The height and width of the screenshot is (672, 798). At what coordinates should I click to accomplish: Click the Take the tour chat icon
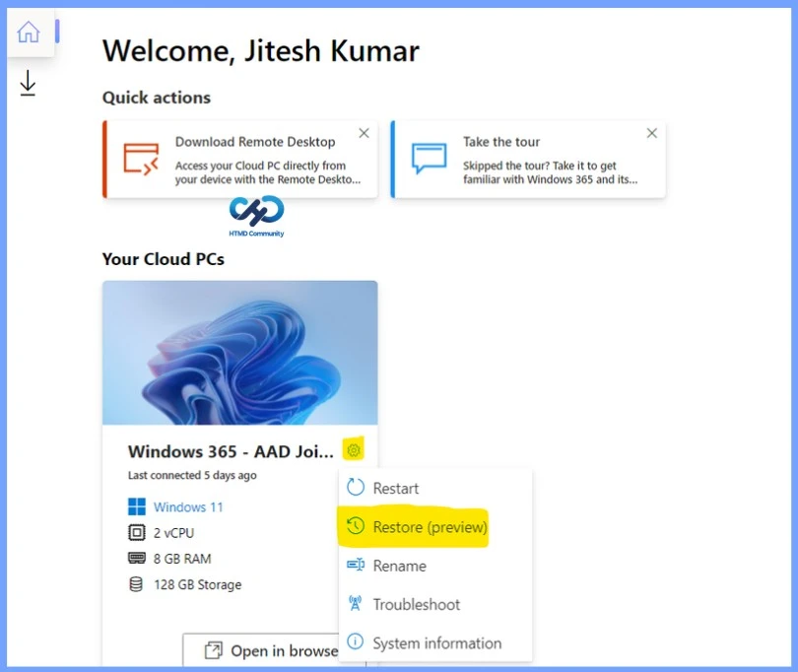(429, 159)
